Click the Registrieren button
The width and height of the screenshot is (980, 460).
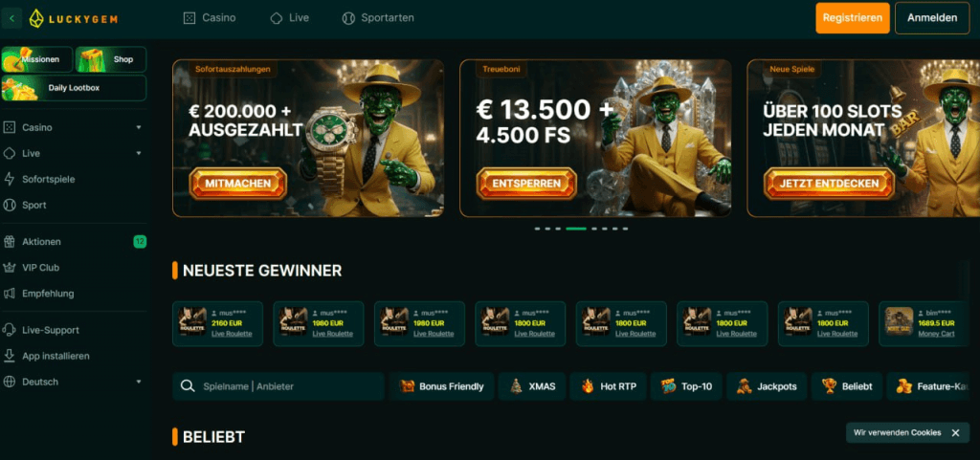(853, 18)
